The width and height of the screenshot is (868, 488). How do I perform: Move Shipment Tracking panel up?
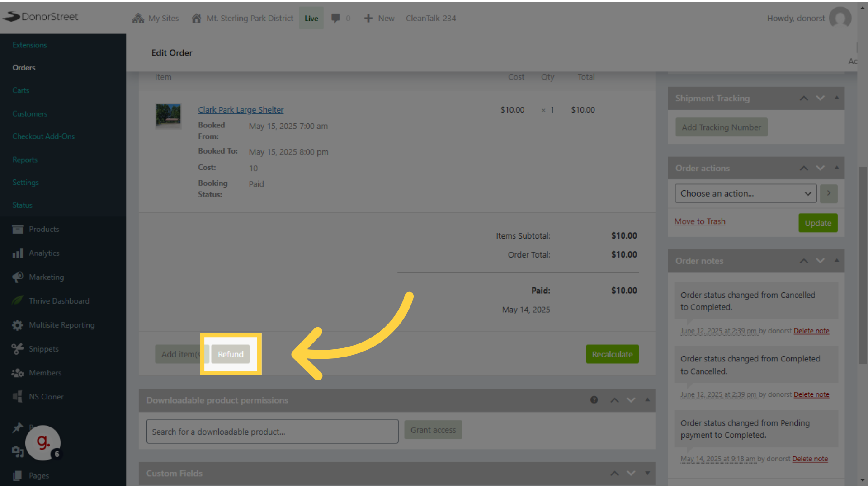(804, 98)
